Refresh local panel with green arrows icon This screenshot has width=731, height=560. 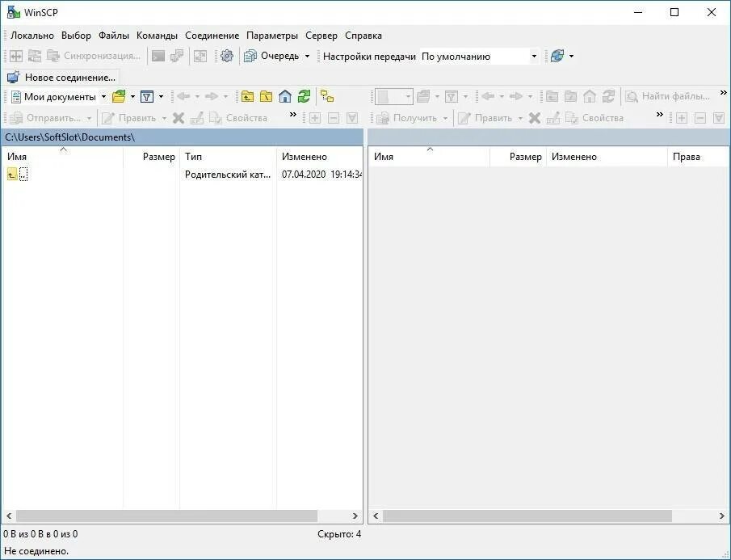(x=304, y=96)
